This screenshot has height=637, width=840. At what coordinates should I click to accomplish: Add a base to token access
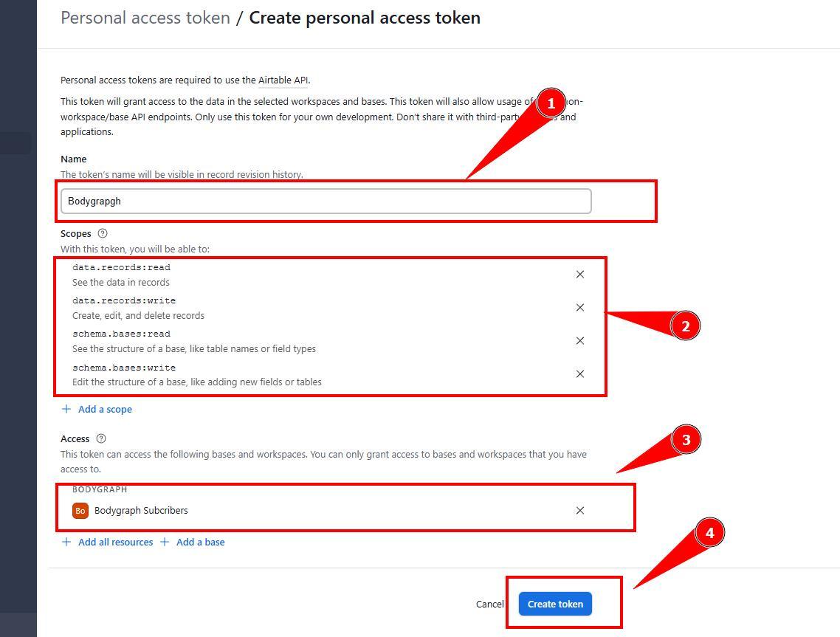pyautogui.click(x=200, y=542)
